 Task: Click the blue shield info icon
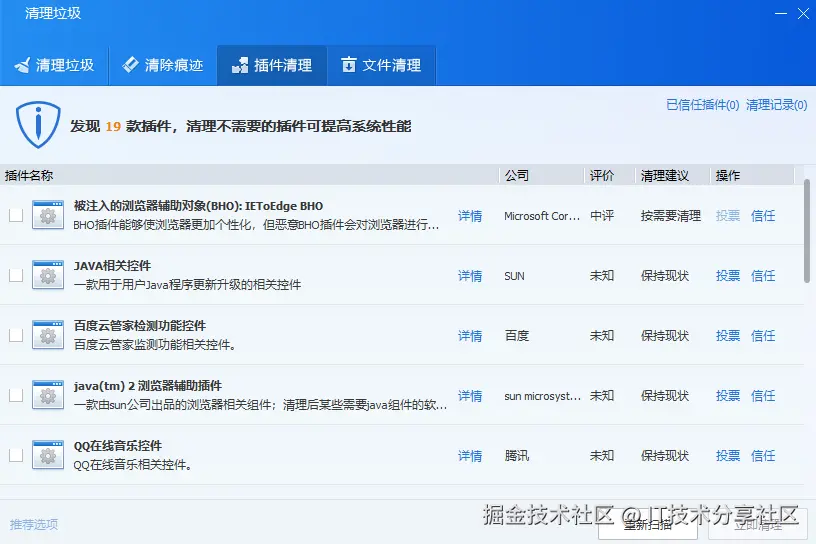(x=38, y=124)
